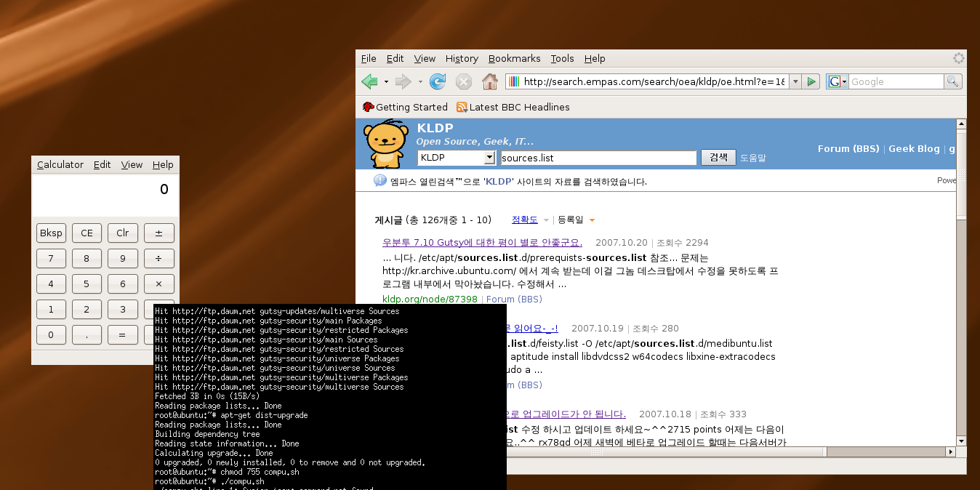Screen dimensions: 980x490
Task: Open the kldp.org/node/87398 link
Action: [x=430, y=299]
